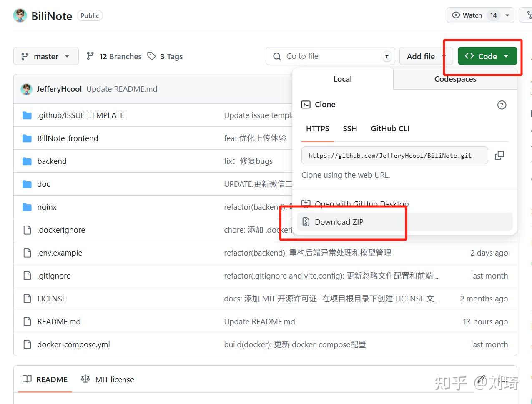Expand the master branch dropdown
The image size is (532, 404).
pos(45,56)
